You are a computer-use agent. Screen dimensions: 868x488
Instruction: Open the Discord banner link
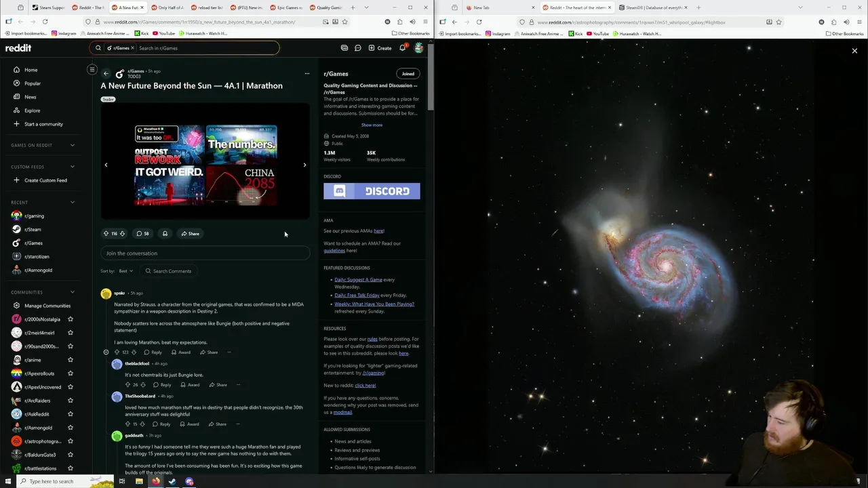click(x=372, y=191)
